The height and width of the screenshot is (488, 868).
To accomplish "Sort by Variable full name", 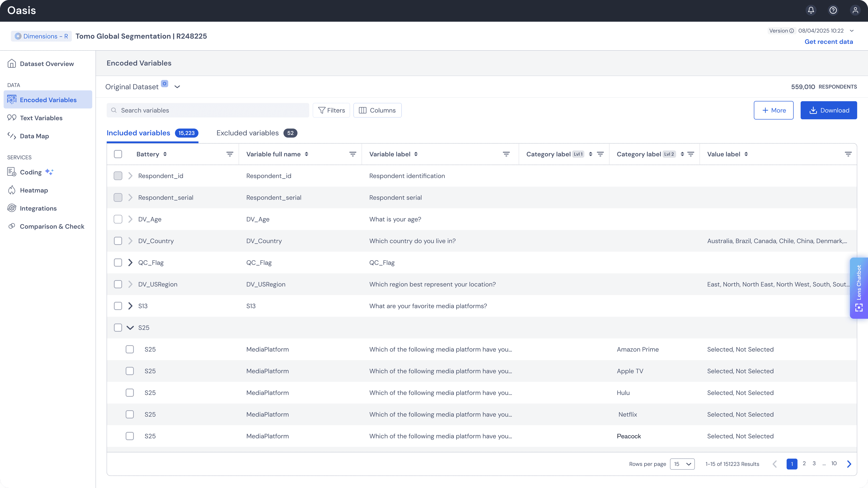I will click(x=306, y=154).
